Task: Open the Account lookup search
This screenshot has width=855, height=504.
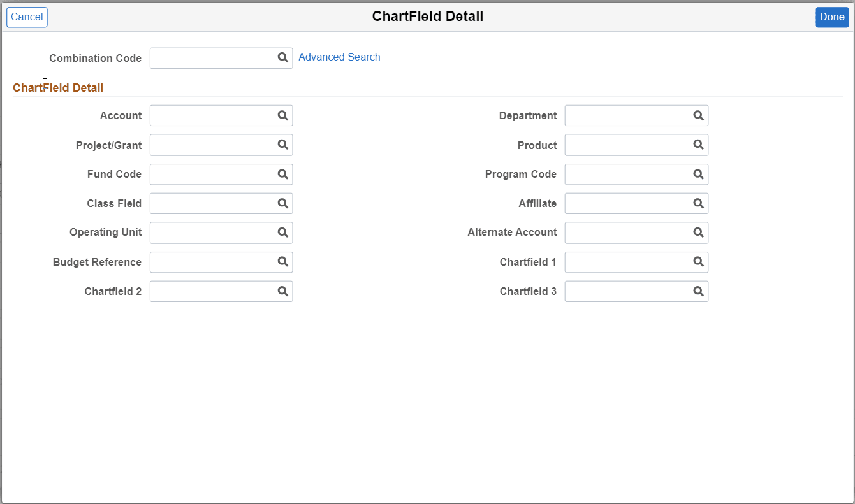Action: 283,115
